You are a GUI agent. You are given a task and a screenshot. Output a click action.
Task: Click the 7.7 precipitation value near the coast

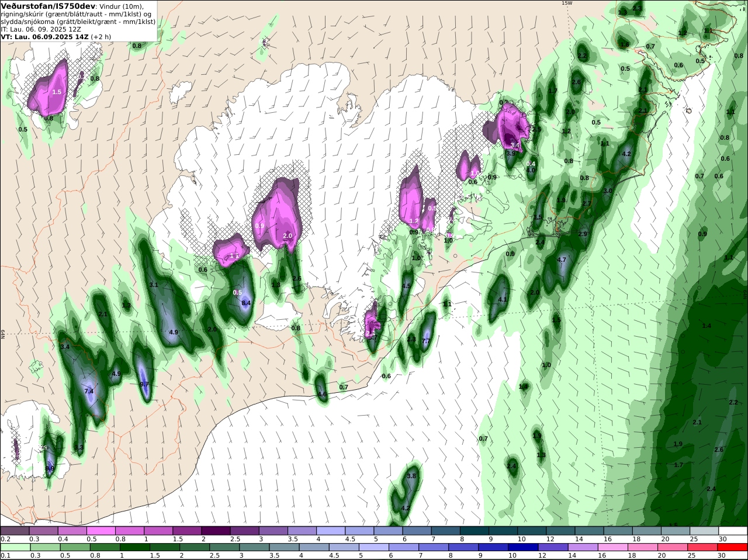coord(426,341)
